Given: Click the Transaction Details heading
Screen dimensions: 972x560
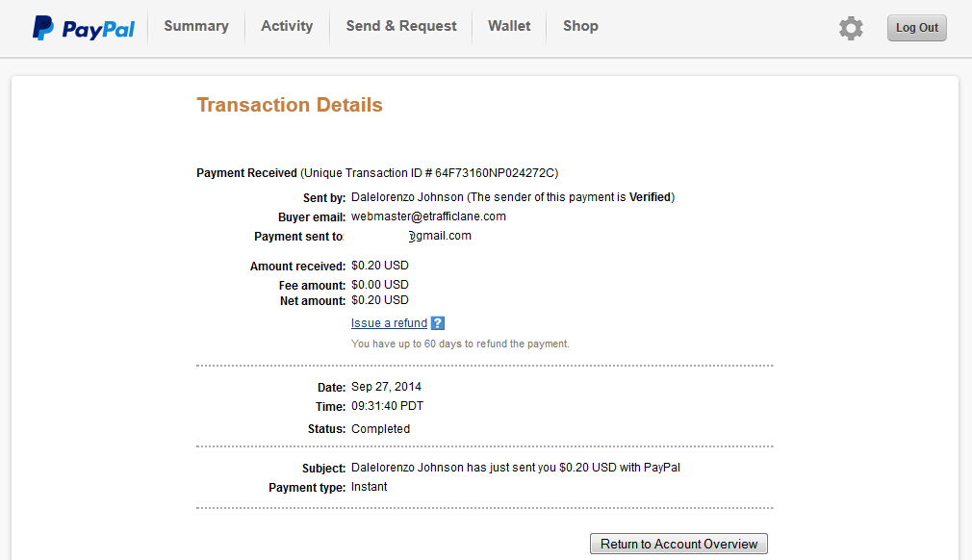Looking at the screenshot, I should [290, 105].
